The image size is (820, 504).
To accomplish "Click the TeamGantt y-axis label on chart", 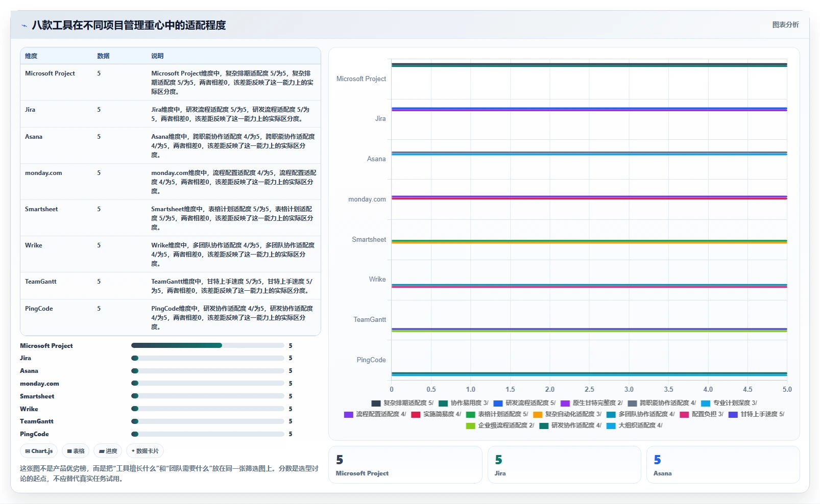I will pos(370,320).
